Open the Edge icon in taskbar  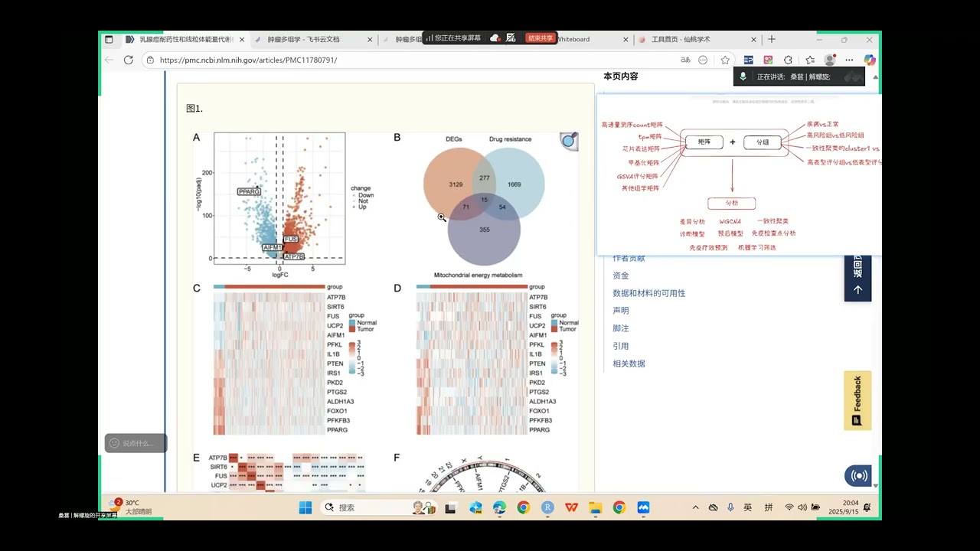tap(500, 507)
